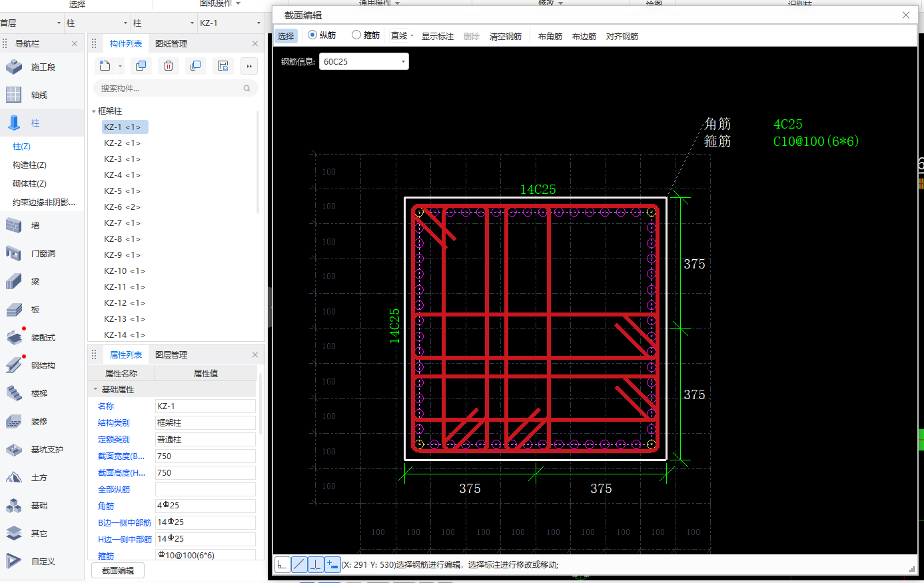Click 显示标注 in section editor toolbar
The height and width of the screenshot is (583, 924).
point(438,36)
